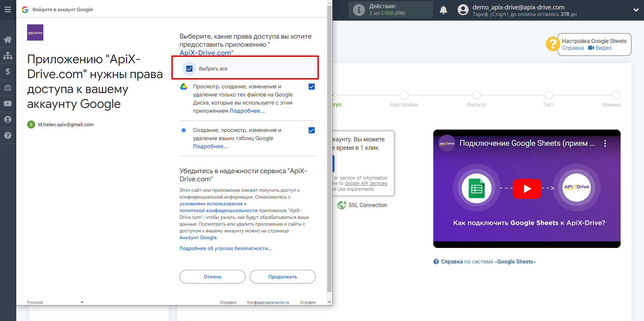644x321 pixels.
Task: Click the ApiX-Drive purple logo in dialog
Action: 35,32
